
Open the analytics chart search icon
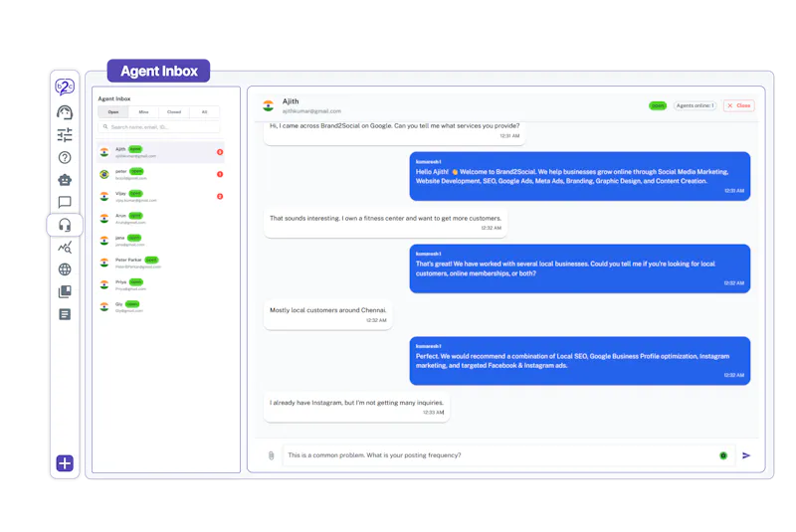pyautogui.click(x=65, y=247)
